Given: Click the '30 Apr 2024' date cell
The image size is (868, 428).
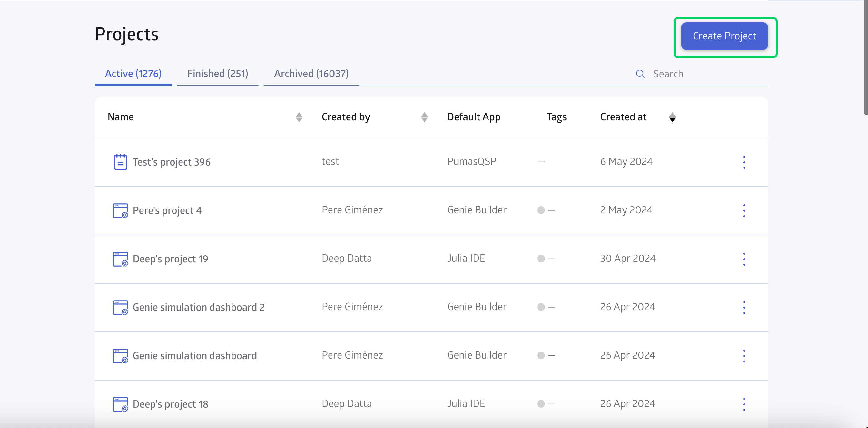Looking at the screenshot, I should click(628, 258).
